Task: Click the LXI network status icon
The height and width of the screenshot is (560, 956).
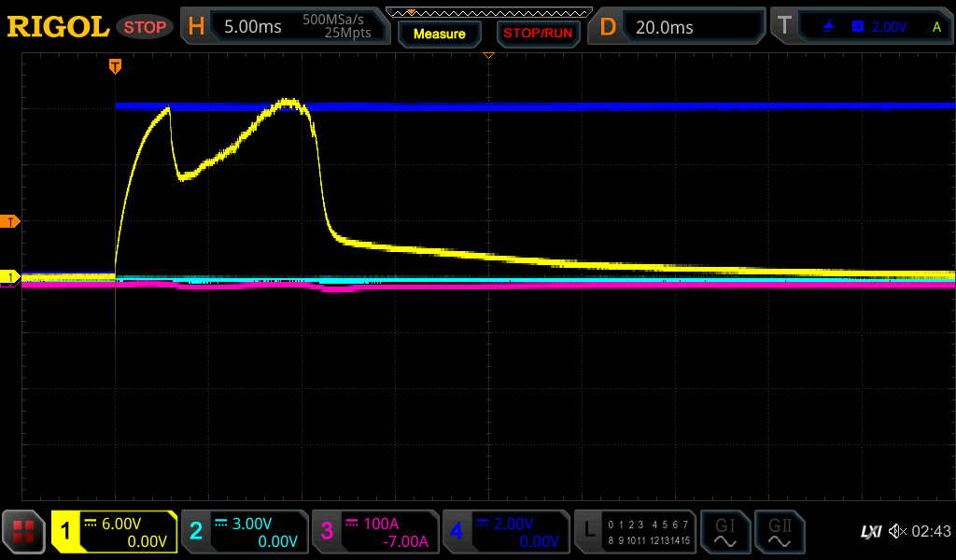Action: [x=870, y=531]
